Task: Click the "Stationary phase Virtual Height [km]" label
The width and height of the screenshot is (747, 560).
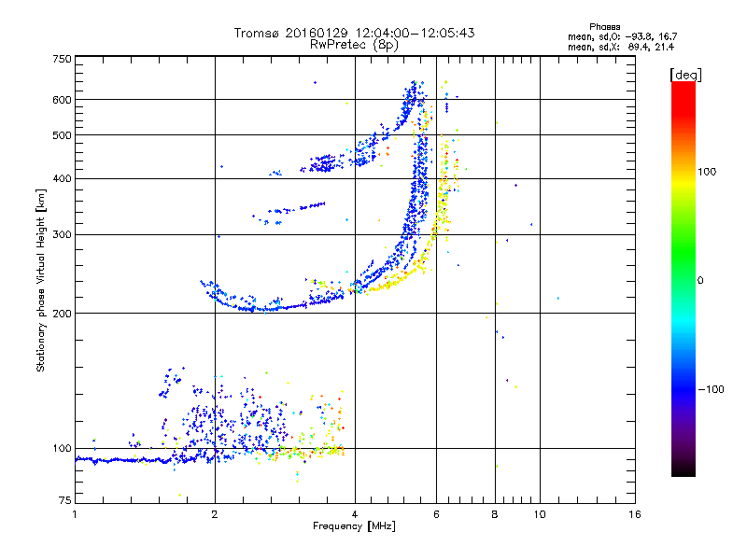Action: coord(41,280)
